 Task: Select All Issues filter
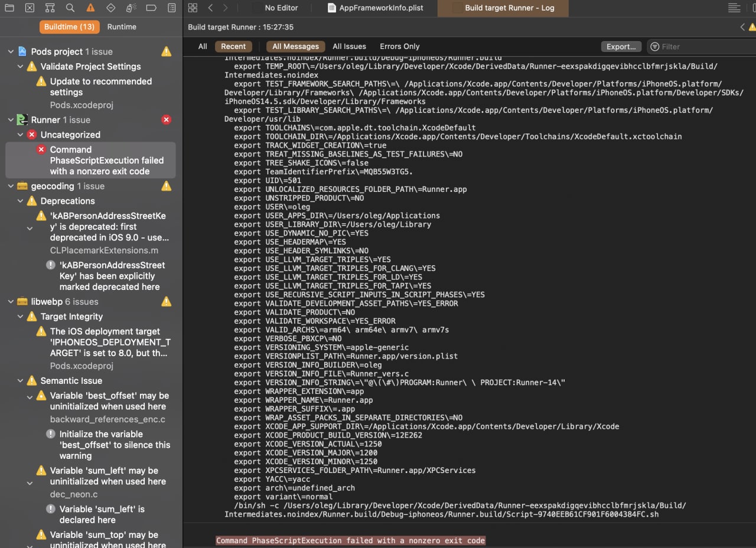click(349, 46)
